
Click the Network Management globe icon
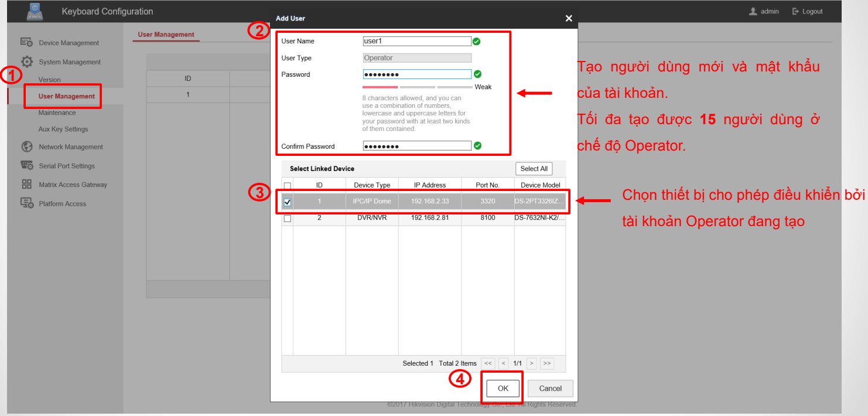pos(26,147)
